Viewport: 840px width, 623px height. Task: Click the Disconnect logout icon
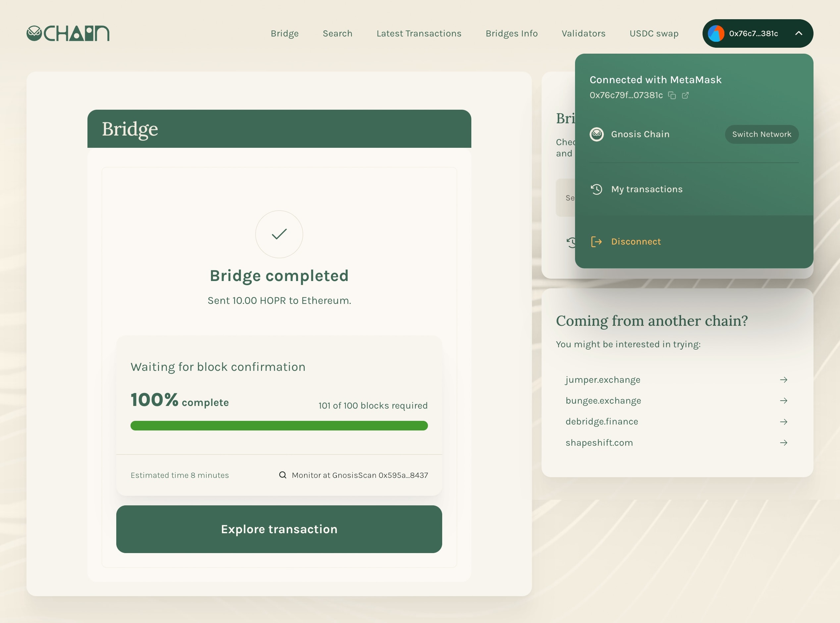coord(597,242)
